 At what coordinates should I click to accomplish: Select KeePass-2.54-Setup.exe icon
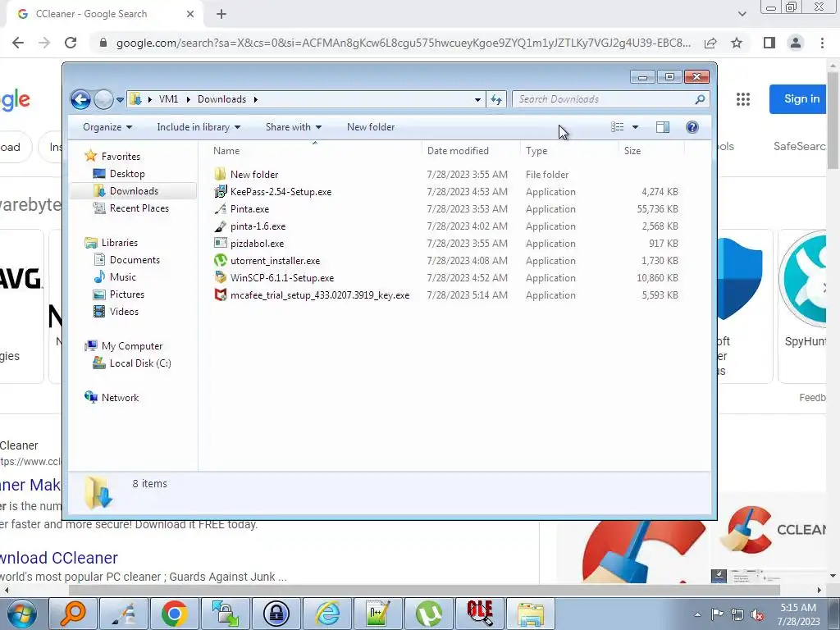coord(220,191)
